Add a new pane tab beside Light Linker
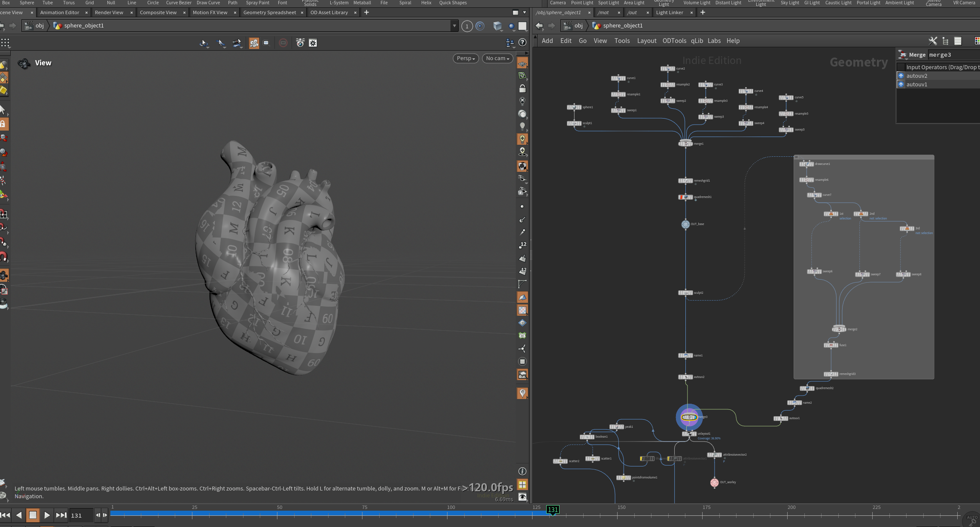 tap(703, 12)
